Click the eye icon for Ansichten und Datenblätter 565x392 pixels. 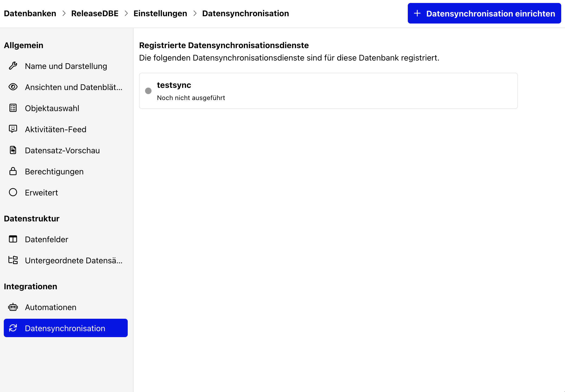tap(13, 87)
